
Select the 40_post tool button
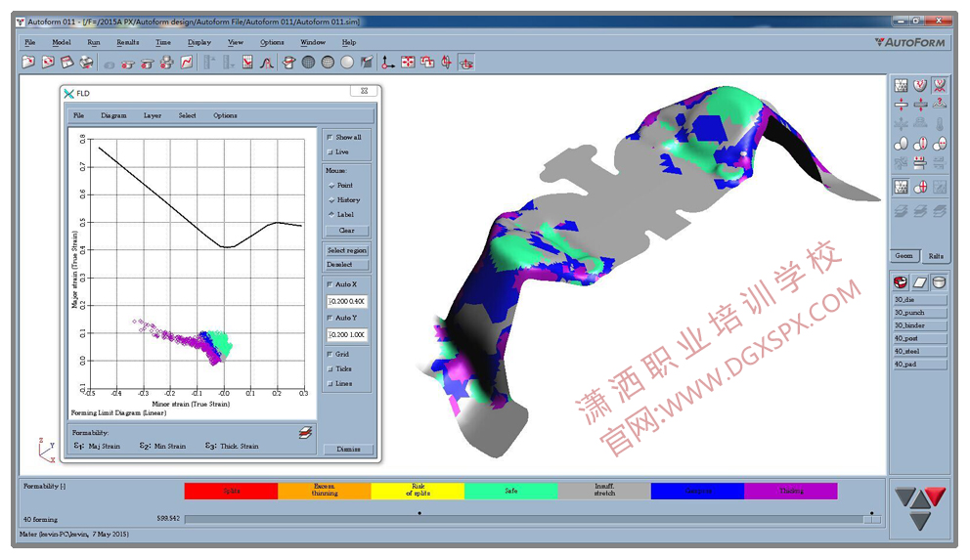click(x=920, y=339)
